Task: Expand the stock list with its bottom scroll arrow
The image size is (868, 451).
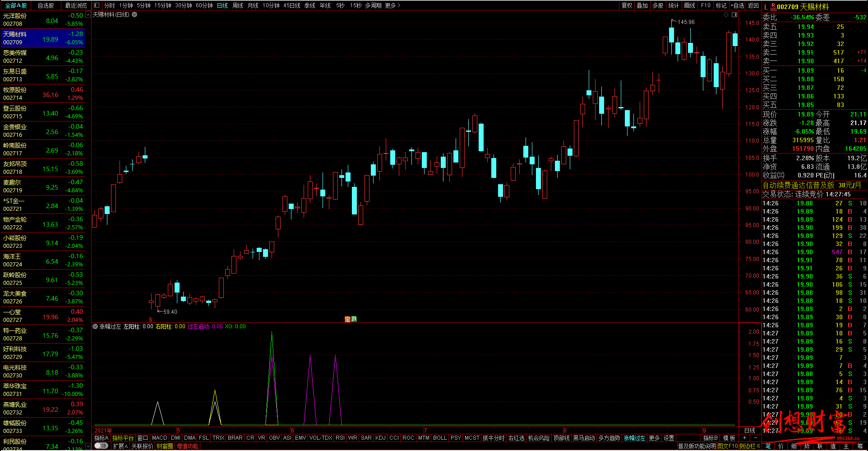Action: pyautogui.click(x=88, y=446)
